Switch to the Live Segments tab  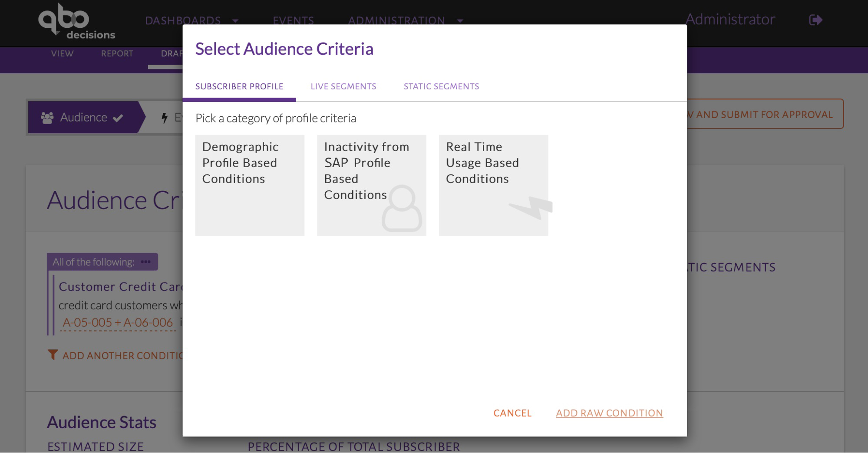(x=343, y=86)
